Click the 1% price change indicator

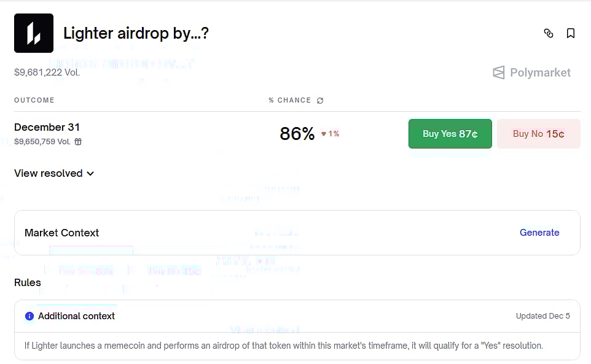click(330, 133)
